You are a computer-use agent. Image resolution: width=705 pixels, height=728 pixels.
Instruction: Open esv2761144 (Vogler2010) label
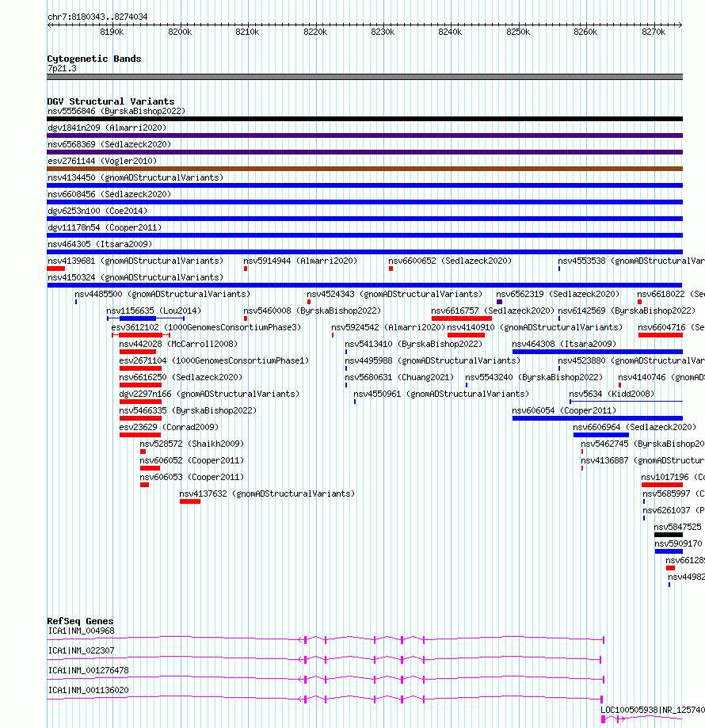point(102,161)
